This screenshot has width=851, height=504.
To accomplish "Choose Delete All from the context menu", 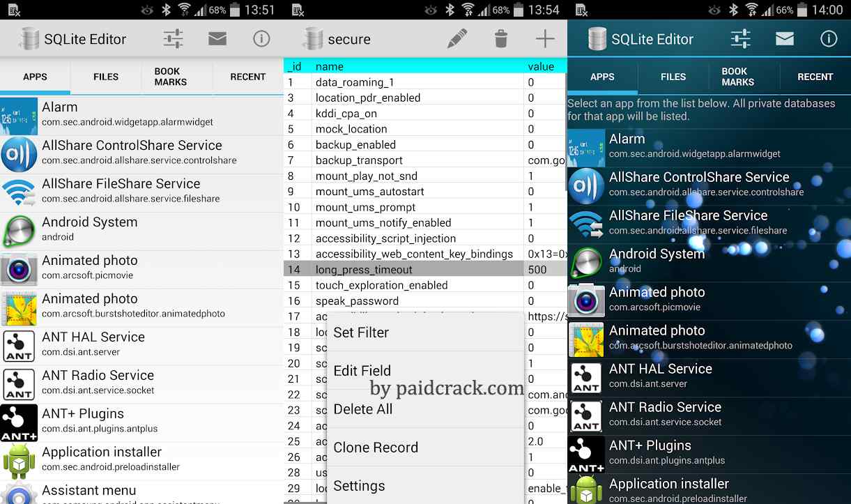I will pyautogui.click(x=425, y=409).
